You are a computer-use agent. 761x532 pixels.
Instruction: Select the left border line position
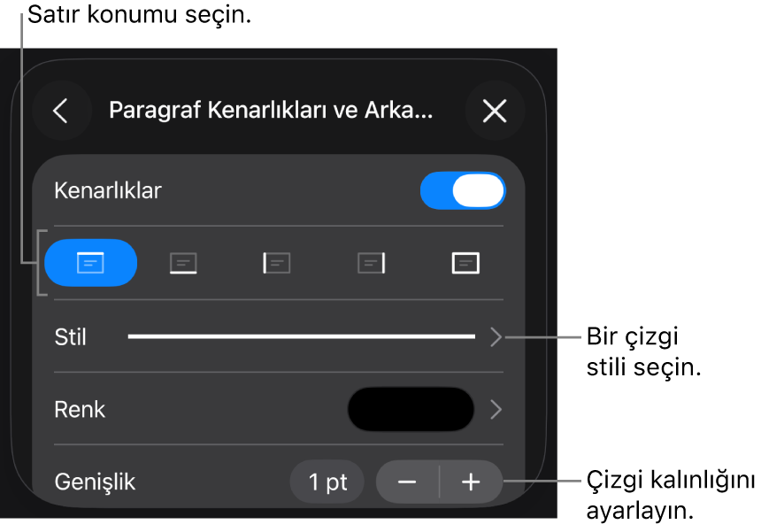pos(277,263)
